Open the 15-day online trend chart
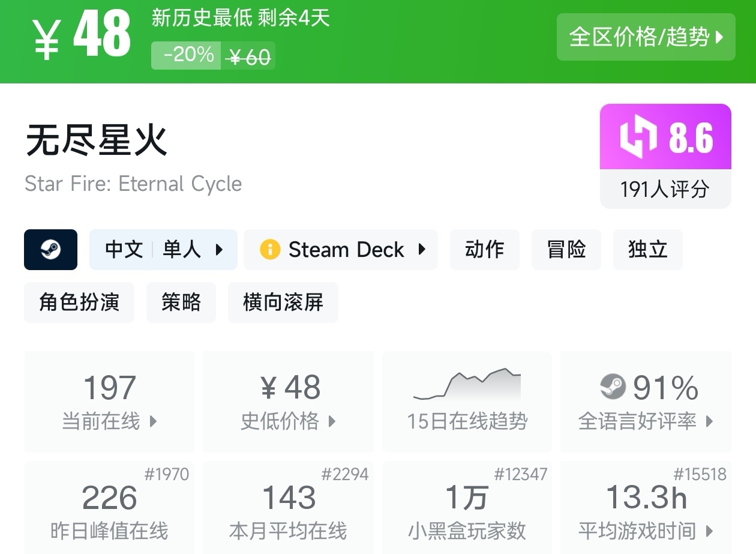Viewport: 756px width, 554px height. pos(467,401)
